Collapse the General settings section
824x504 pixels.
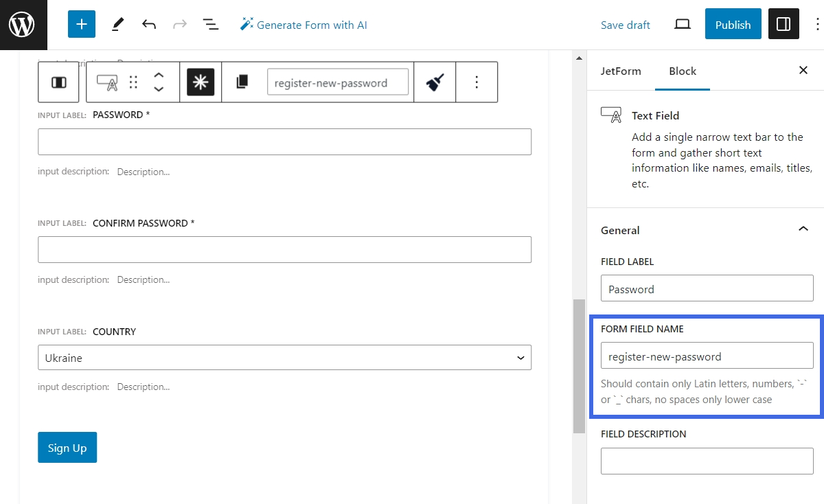point(803,229)
